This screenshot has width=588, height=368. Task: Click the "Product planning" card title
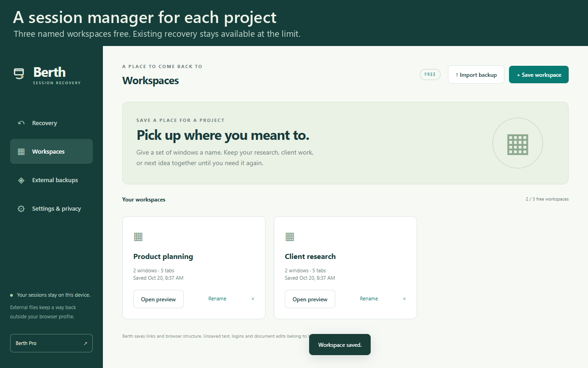click(163, 257)
